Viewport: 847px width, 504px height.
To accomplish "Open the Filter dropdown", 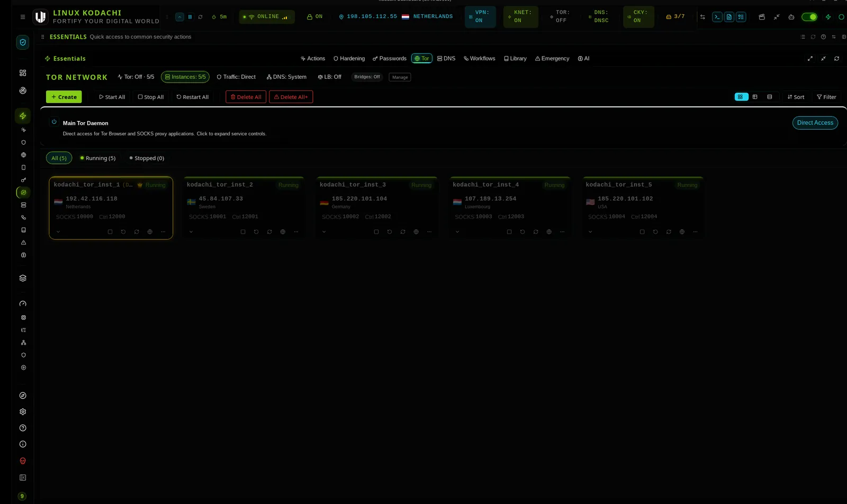I will coord(826,97).
